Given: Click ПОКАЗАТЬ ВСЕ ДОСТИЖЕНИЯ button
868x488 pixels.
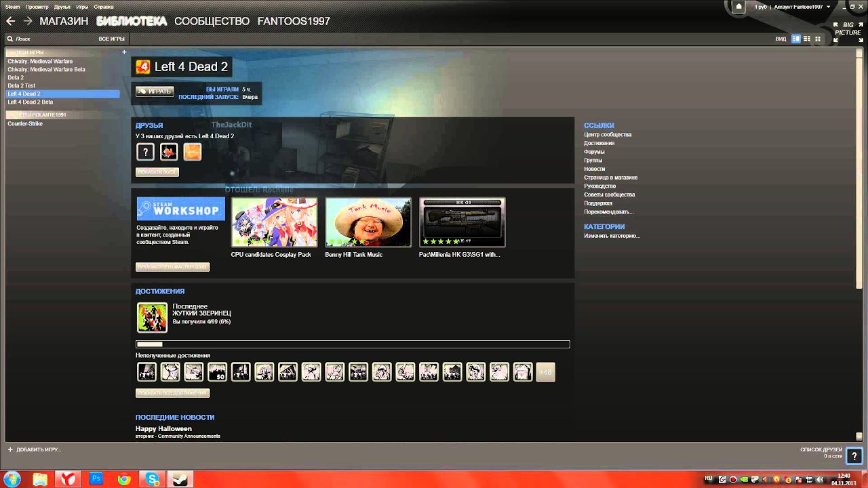Looking at the screenshot, I should point(172,393).
